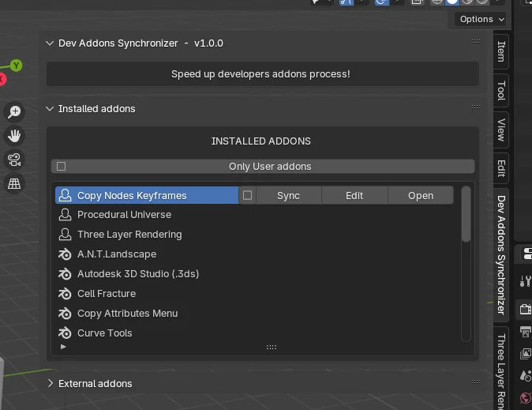This screenshot has height=410, width=532.
Task: Collapse the Dev Addons Synchronizer panel
Action: [50, 43]
